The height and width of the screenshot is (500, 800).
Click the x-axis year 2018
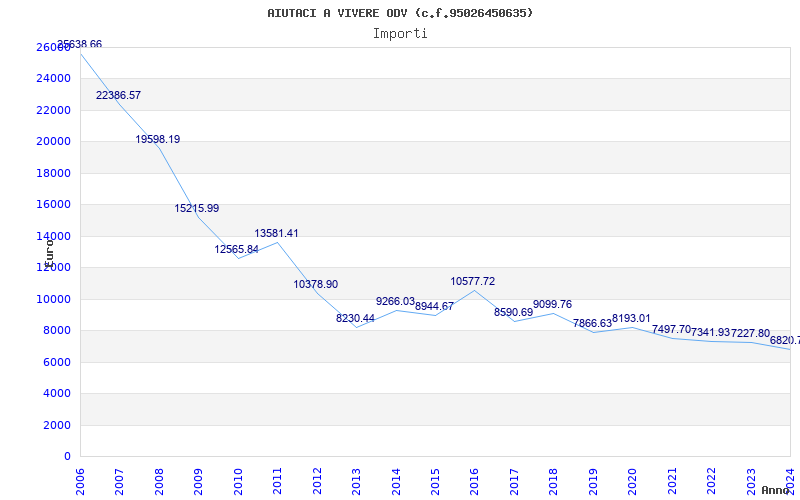click(553, 481)
